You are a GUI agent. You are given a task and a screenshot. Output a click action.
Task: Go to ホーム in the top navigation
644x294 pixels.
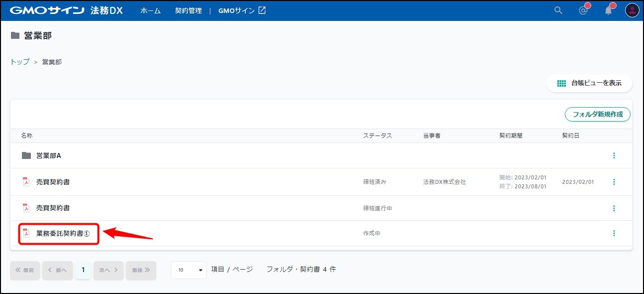[150, 10]
